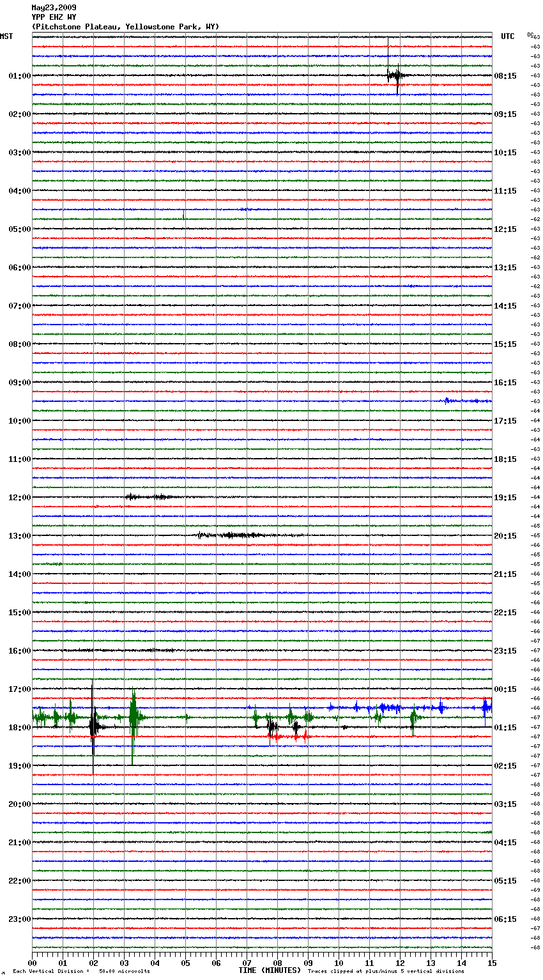543x980 pixels.
Task: Click the TIME (MINUTES) axis title
Action: click(270, 970)
